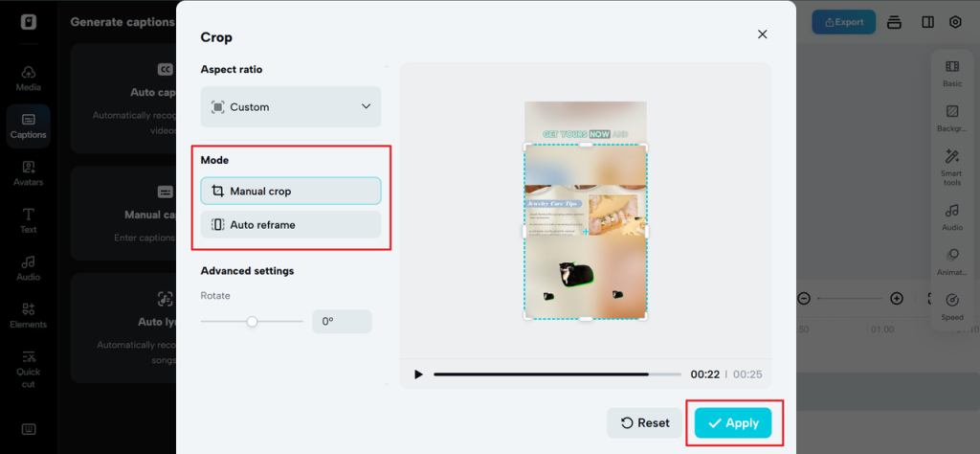Apply the crop changes
This screenshot has height=454, width=980.
[733, 423]
